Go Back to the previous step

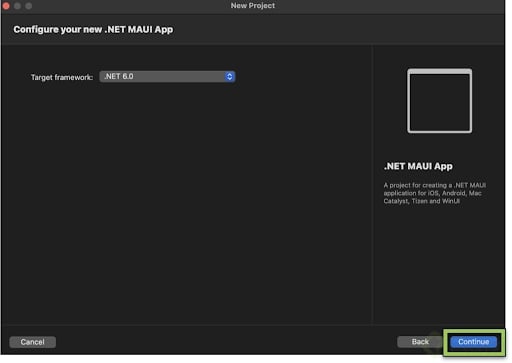coord(420,342)
